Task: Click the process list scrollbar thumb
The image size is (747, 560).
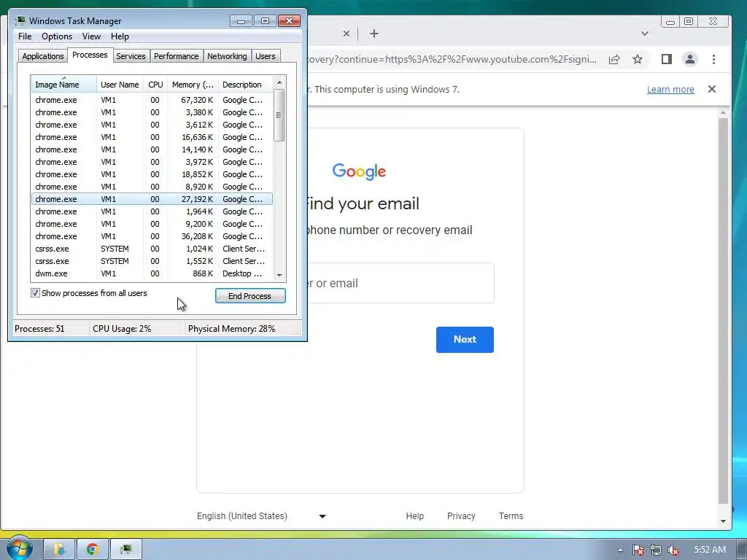Action: pos(279,114)
